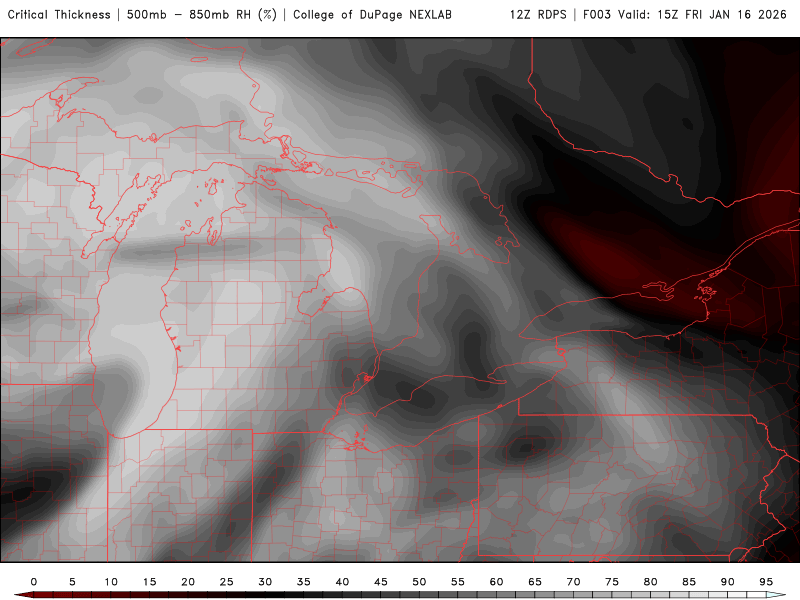
Task: Click the '70' colorbar scale label
Action: pyautogui.click(x=573, y=582)
